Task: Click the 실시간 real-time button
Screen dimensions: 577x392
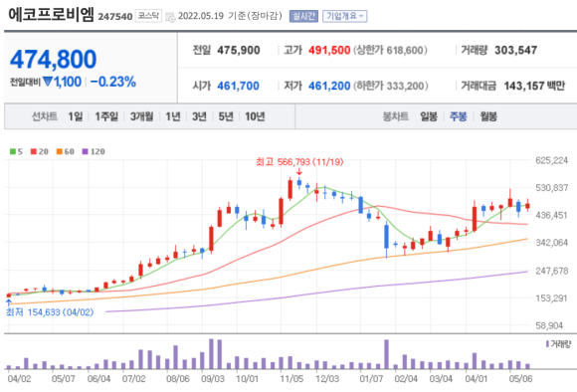Action: [x=303, y=16]
